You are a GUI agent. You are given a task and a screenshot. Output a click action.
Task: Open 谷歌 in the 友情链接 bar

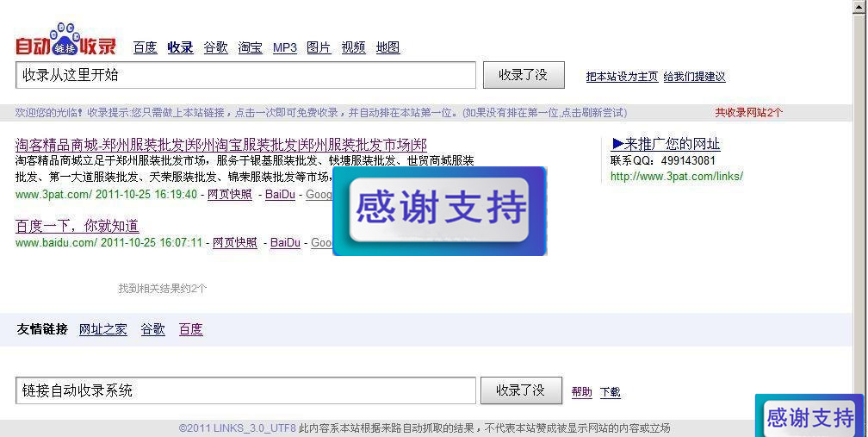coord(152,329)
